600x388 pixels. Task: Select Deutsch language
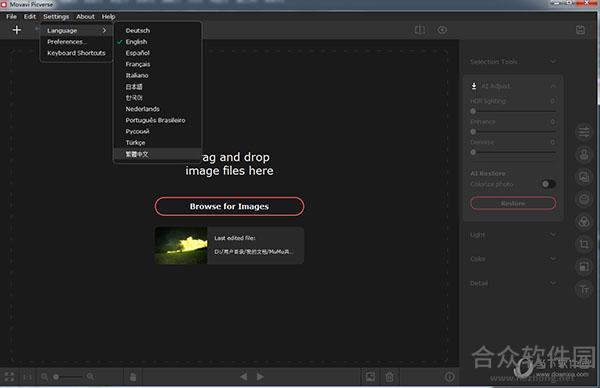(x=157, y=30)
